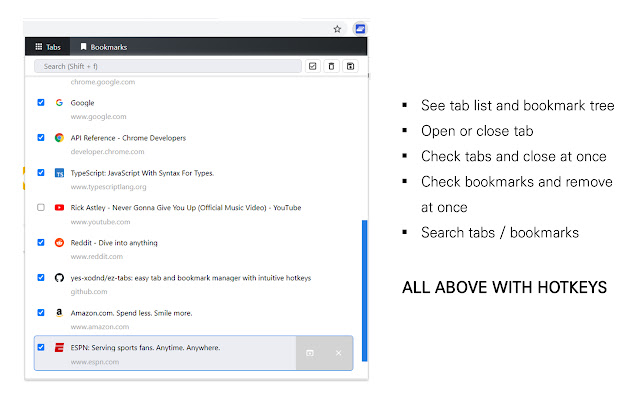Uncheck the API Reference tab checkbox
The image size is (640, 400).
(x=41, y=138)
